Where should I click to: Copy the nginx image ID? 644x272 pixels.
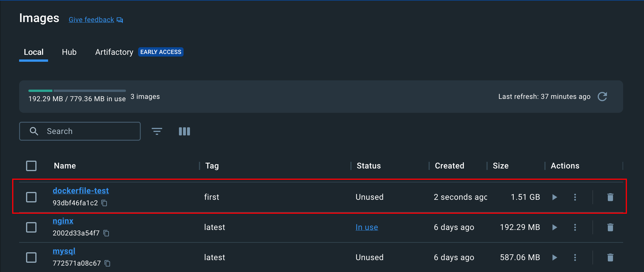click(x=107, y=233)
